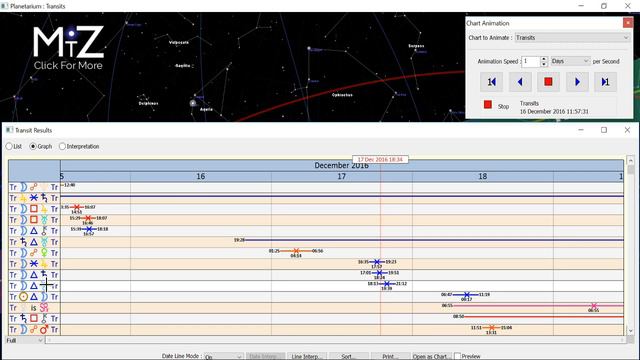Click the Moon glyph in the first transit row
The width and height of the screenshot is (640, 360).
(x=24, y=187)
